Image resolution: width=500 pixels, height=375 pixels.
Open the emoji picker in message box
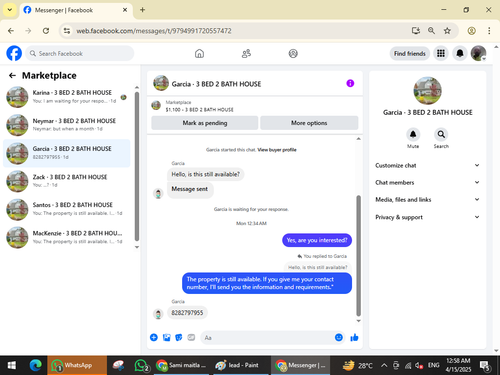point(339,337)
